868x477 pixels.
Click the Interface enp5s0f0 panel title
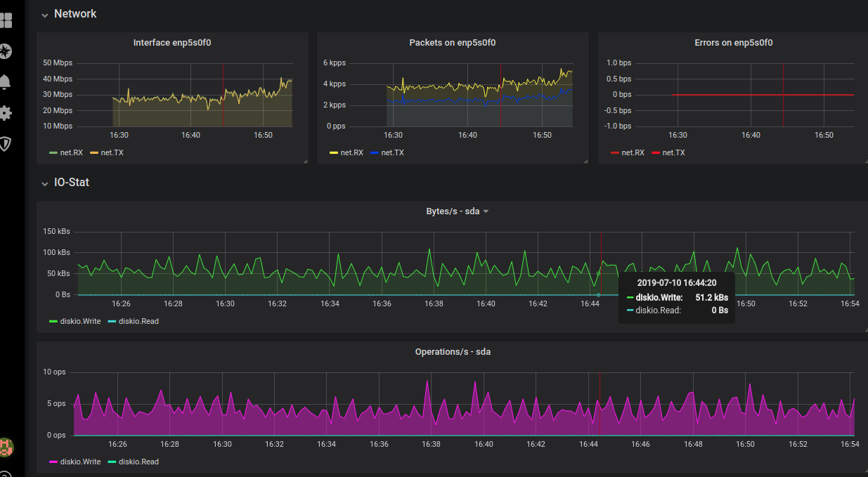click(172, 42)
